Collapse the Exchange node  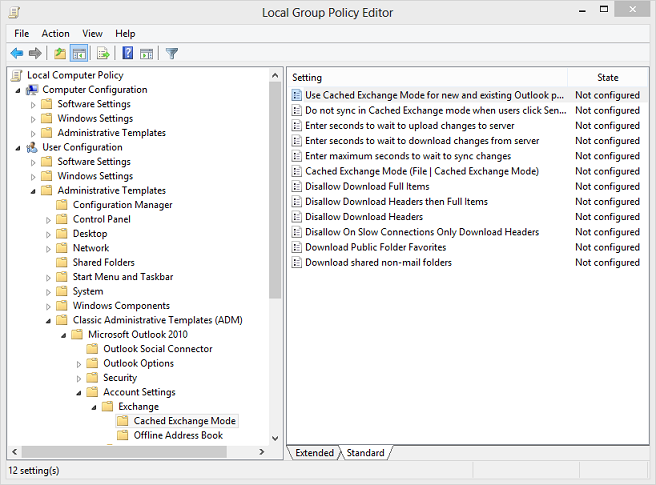[94, 407]
